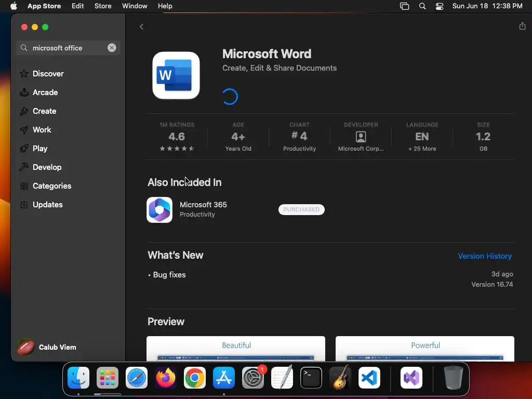This screenshot has height=399, width=532.
Task: Click the screen mirroring menu bar icon
Action: click(x=404, y=6)
